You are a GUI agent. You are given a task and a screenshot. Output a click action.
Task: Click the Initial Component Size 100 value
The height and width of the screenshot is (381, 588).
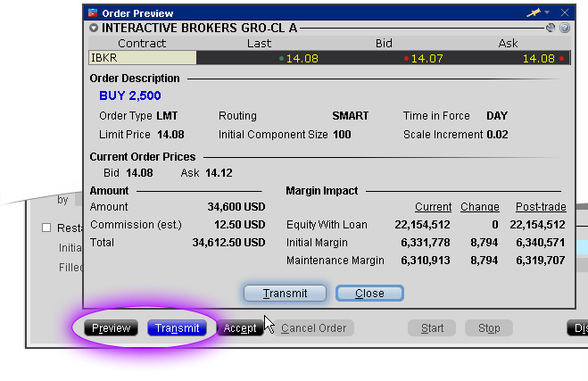(342, 135)
